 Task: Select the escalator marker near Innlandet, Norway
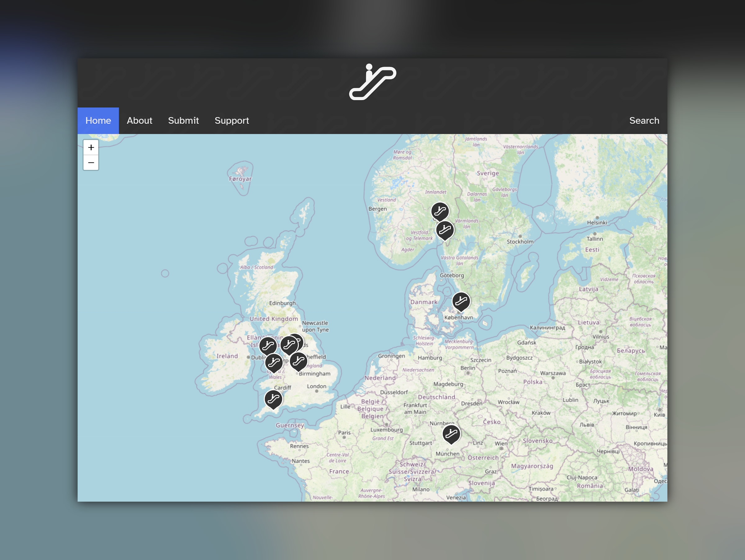[440, 212]
